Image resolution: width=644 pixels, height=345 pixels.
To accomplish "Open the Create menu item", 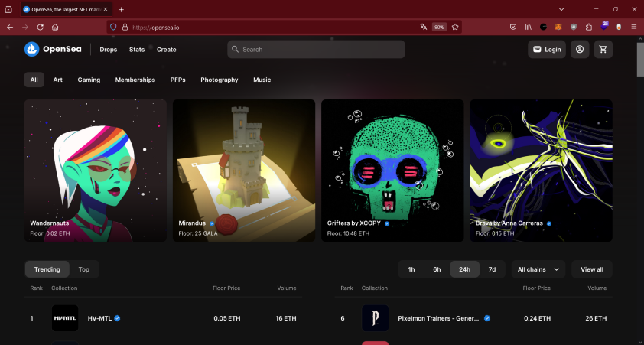I will (166, 49).
